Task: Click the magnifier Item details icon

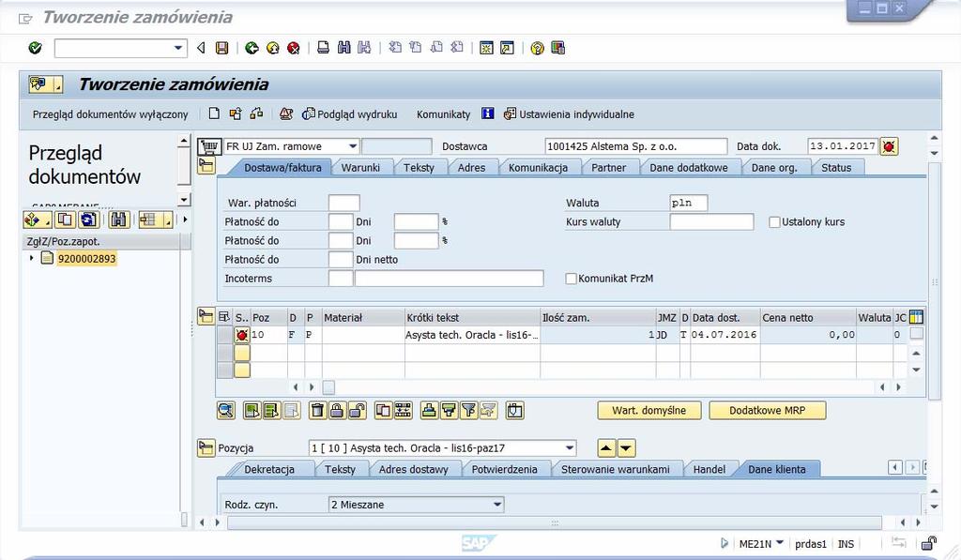Action: coord(226,411)
